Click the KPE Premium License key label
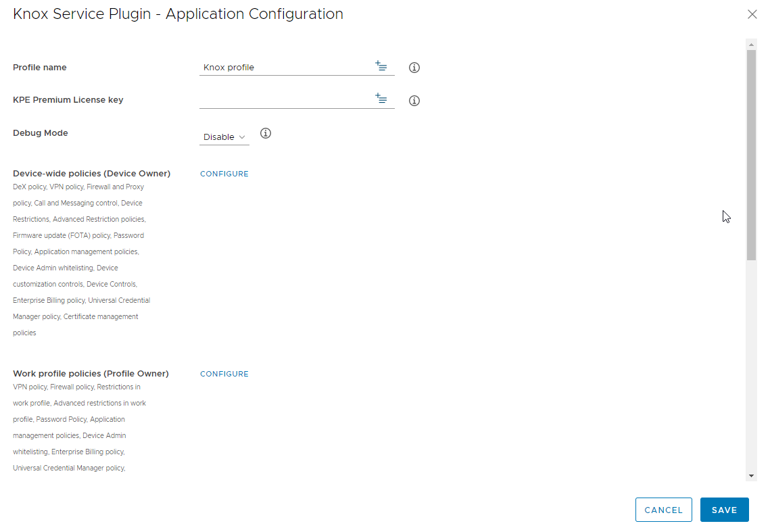Image resolution: width=770 pixels, height=532 pixels. pos(68,100)
